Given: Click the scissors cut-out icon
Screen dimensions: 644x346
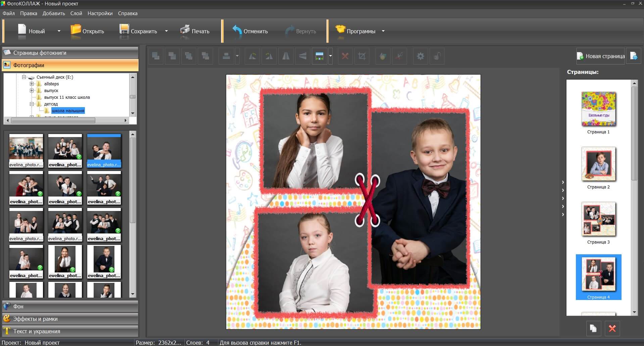Looking at the screenshot, I should 399,56.
